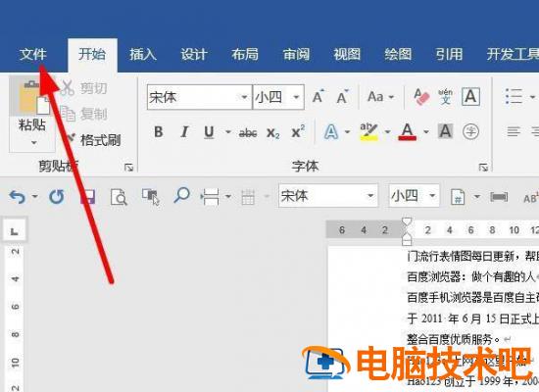
Task: Open print preview icon
Action: coord(119,197)
